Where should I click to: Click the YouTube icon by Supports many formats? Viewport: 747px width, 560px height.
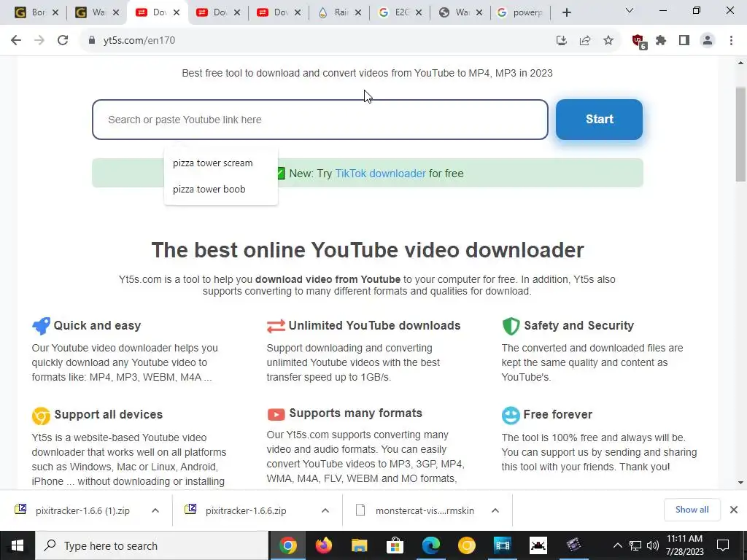(276, 414)
